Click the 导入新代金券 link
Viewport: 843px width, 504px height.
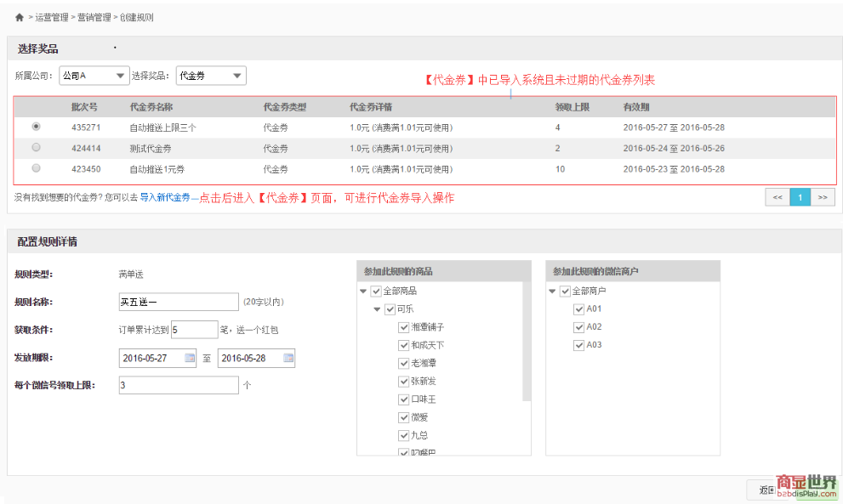[164, 197]
